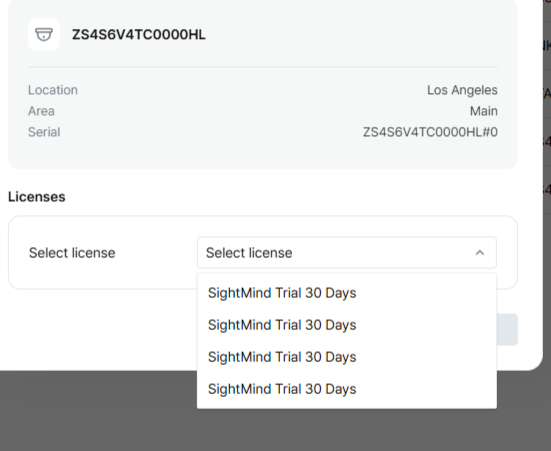This screenshot has width=551, height=451.
Task: Click the Licenses section heading
Action: tap(37, 197)
